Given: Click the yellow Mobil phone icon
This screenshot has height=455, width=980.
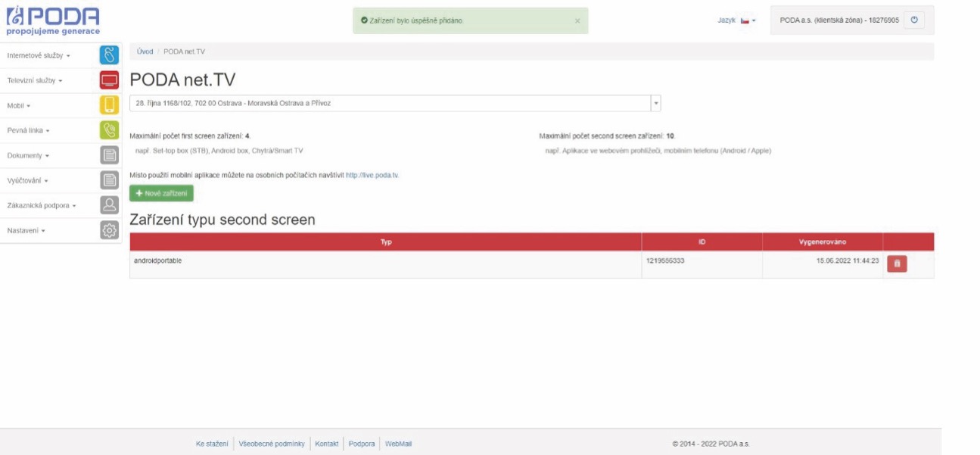Looking at the screenshot, I should (x=110, y=105).
